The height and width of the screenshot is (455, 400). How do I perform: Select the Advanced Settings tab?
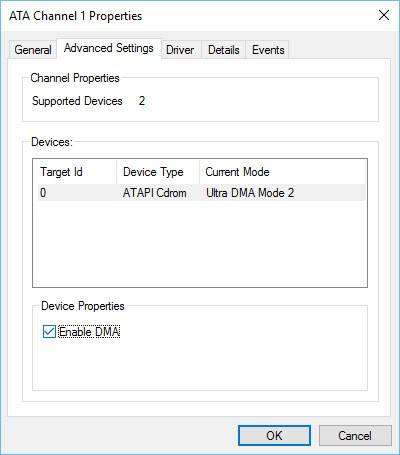pyautogui.click(x=109, y=49)
